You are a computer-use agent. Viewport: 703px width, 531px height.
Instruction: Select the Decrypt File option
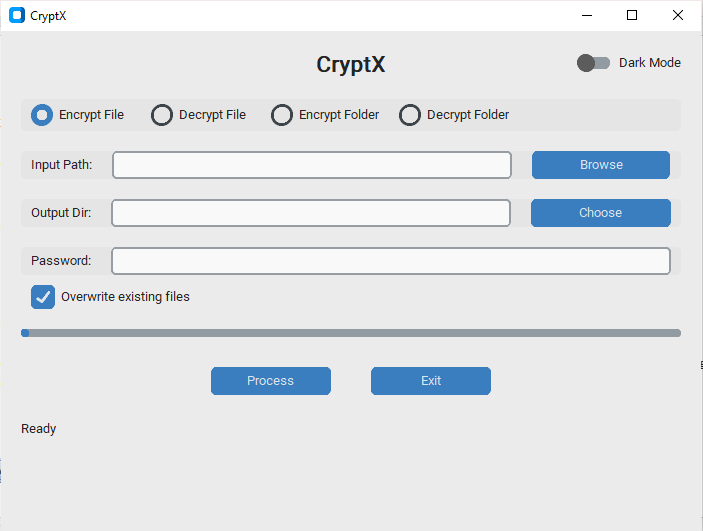point(162,115)
